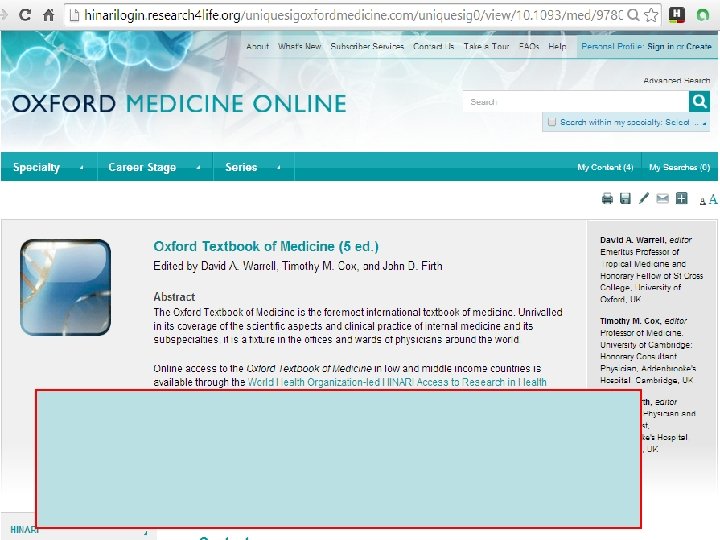Viewport: 720px width, 540px height.
Task: Click the Oxford Medicine Online logo
Action: pos(179,103)
